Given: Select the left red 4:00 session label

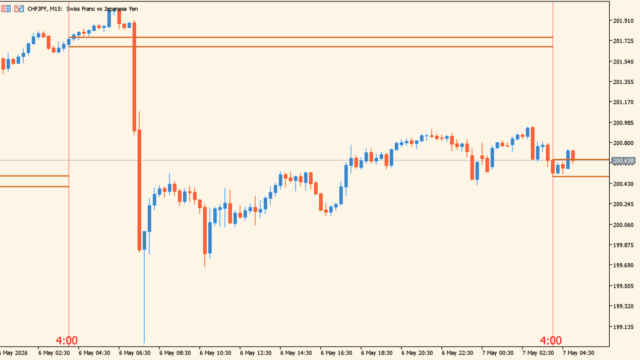Looking at the screenshot, I should [x=67, y=340].
